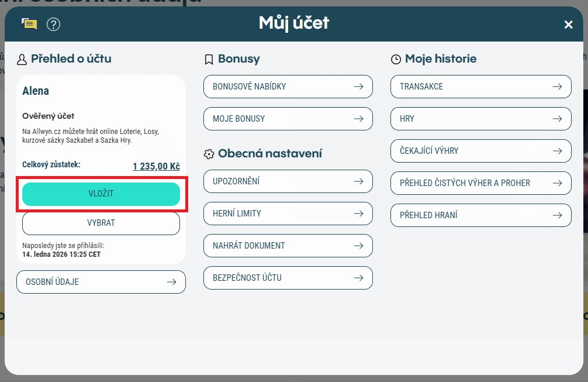Click the arrow icon on Herní limity
Screen dimensions: 588x382
(x=358, y=214)
